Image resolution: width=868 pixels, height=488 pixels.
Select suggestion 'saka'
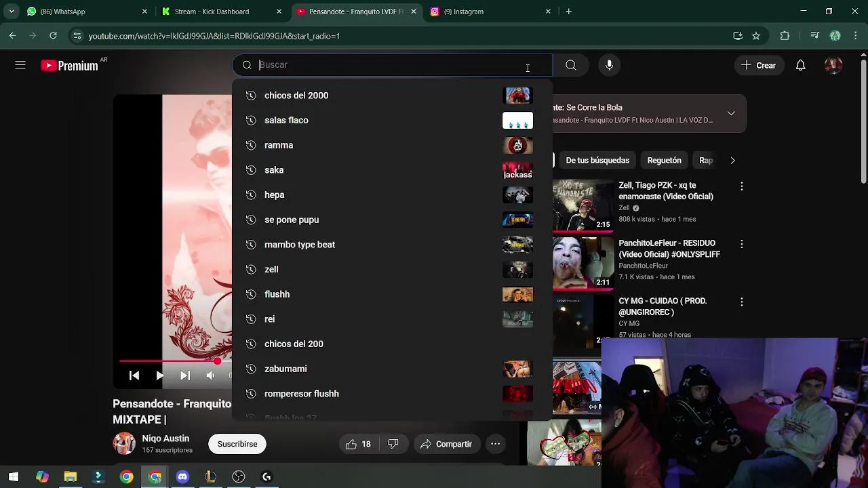pyautogui.click(x=392, y=170)
